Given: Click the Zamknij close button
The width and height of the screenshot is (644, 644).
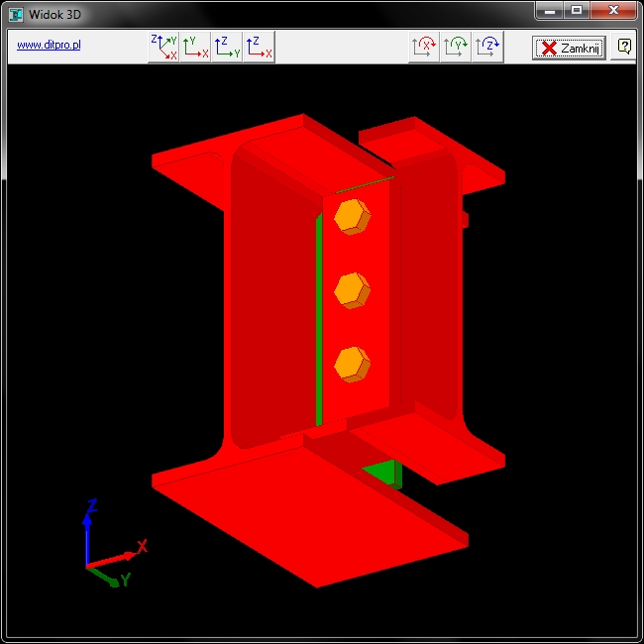Looking at the screenshot, I should pyautogui.click(x=569, y=49).
